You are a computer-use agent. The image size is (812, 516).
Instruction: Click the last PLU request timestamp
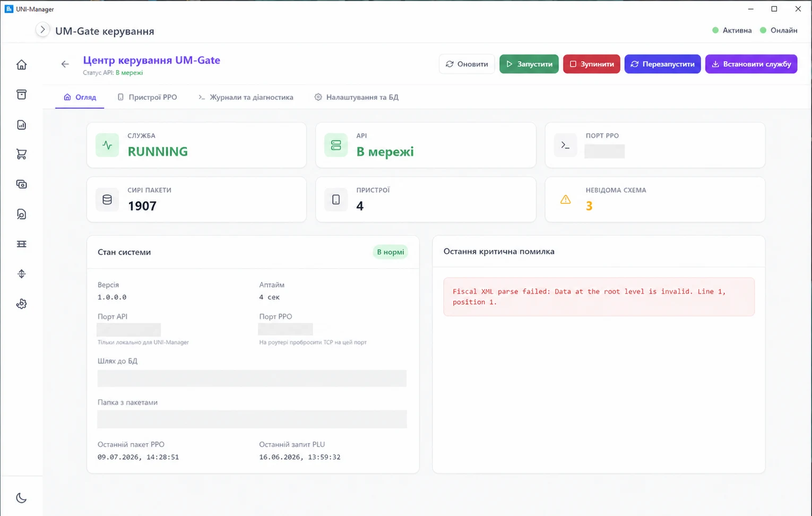pos(300,457)
